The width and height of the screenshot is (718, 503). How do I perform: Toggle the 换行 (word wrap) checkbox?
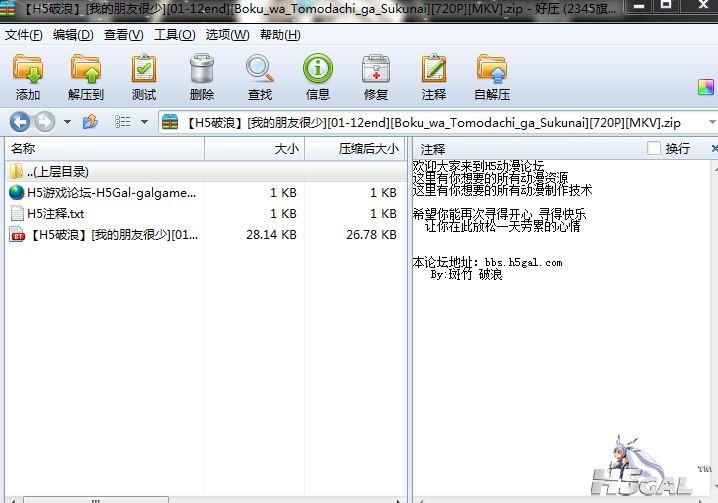tap(654, 148)
